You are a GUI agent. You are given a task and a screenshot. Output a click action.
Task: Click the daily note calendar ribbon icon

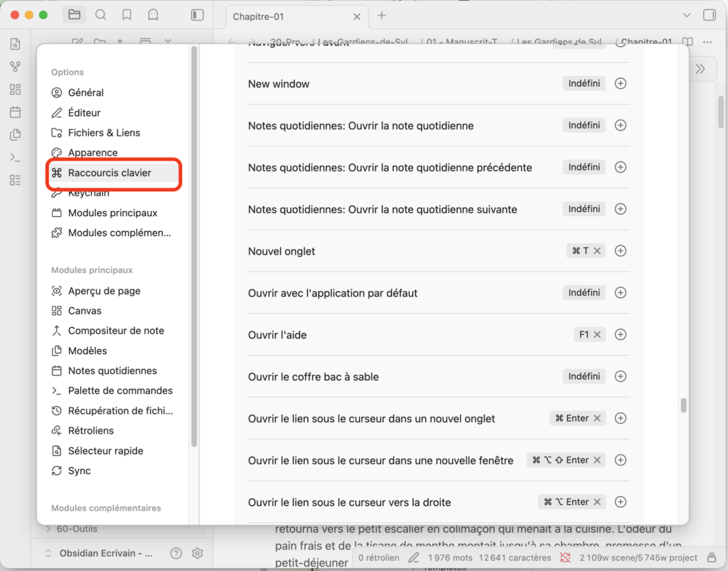click(15, 112)
